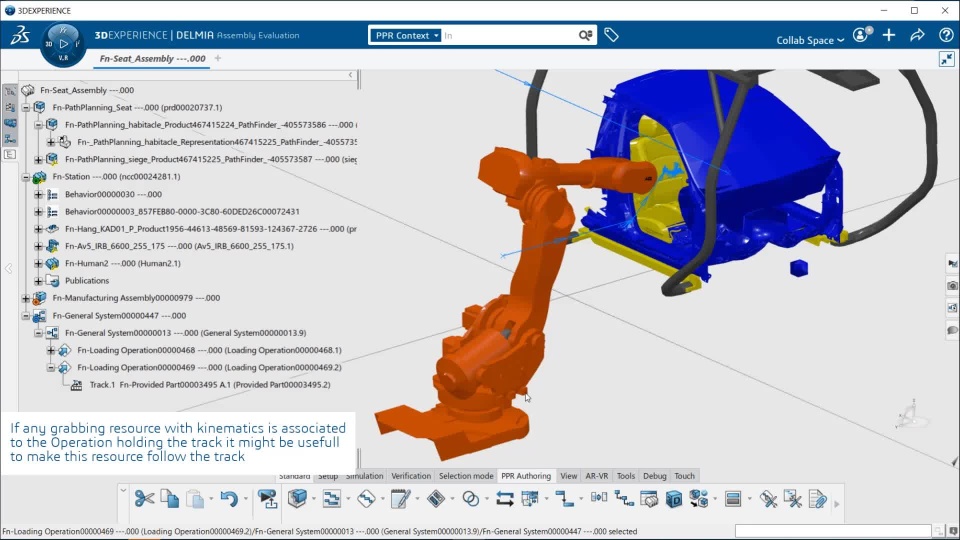Select Track.1 Fn-Provided Part00003495 tree item

click(x=210, y=385)
